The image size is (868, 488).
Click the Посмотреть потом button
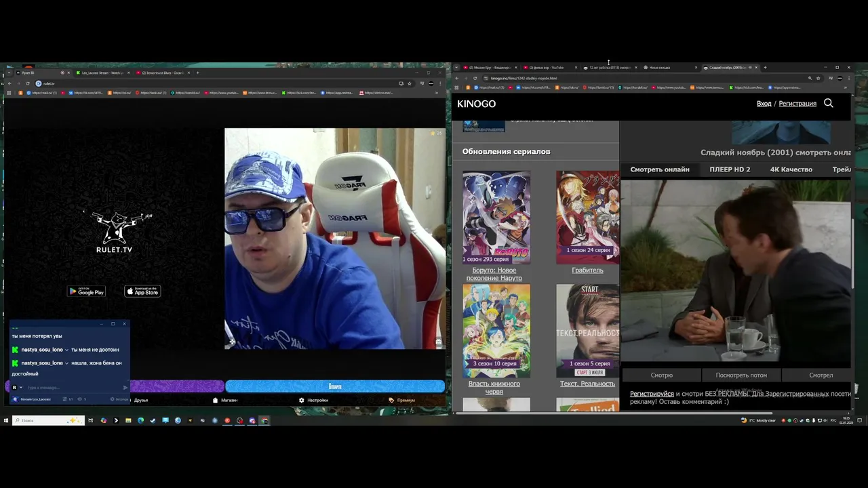click(741, 375)
